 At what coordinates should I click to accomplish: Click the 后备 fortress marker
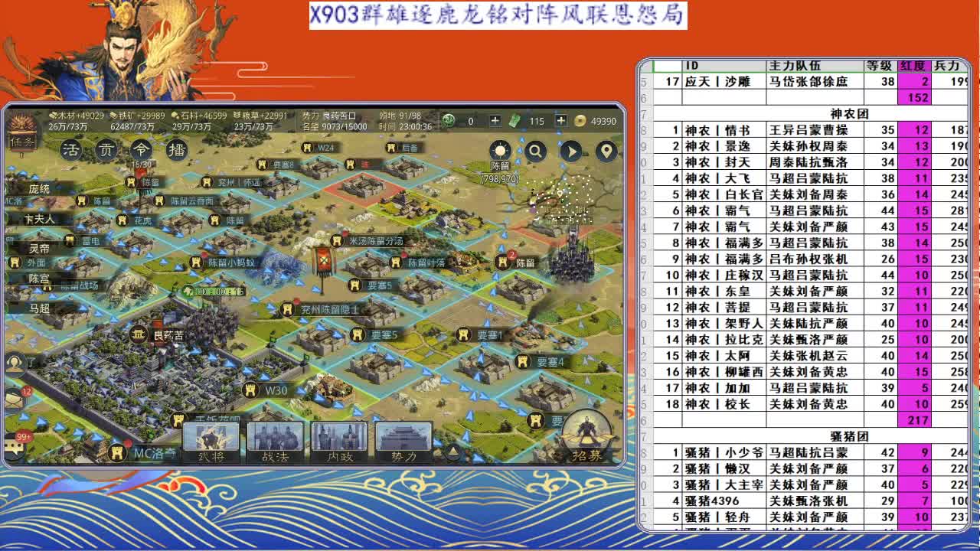(401, 147)
